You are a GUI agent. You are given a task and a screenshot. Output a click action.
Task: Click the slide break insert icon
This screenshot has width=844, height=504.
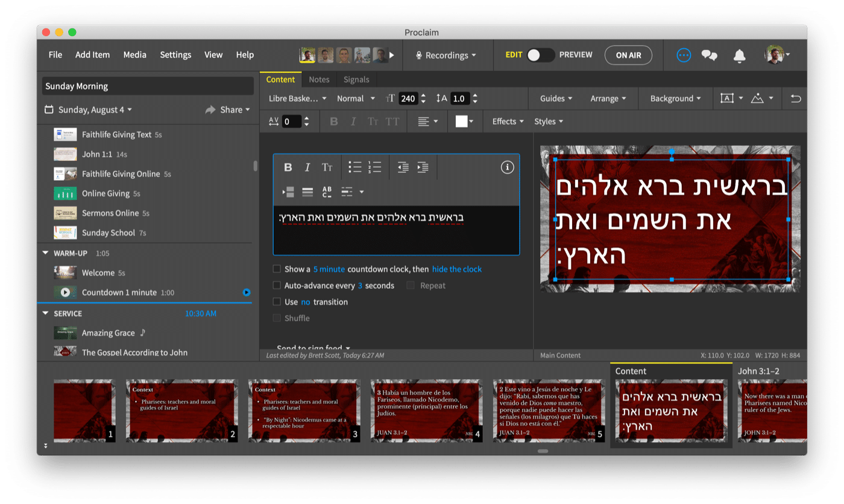288,192
